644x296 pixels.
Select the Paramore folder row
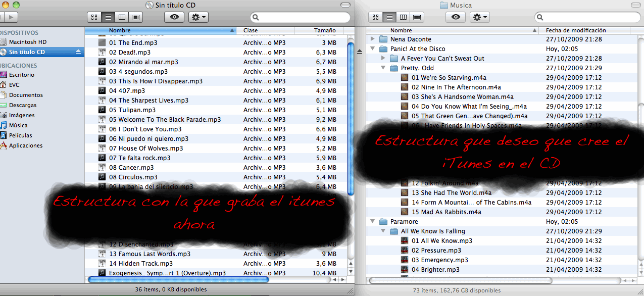coord(503,221)
